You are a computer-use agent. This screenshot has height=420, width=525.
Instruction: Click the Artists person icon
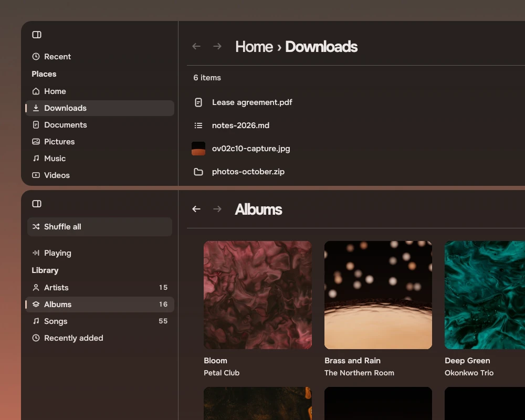[36, 287]
